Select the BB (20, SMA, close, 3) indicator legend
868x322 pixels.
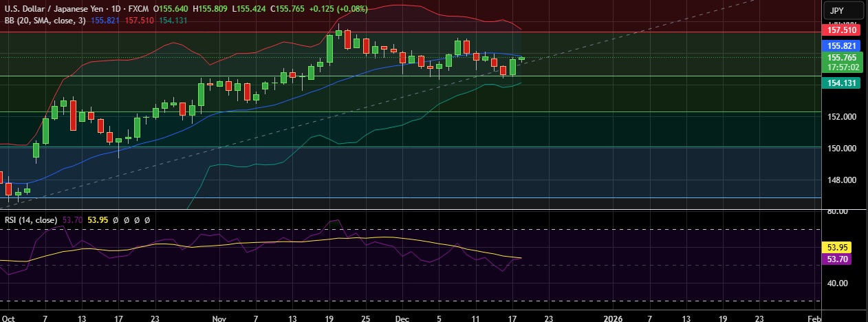pyautogui.click(x=45, y=21)
